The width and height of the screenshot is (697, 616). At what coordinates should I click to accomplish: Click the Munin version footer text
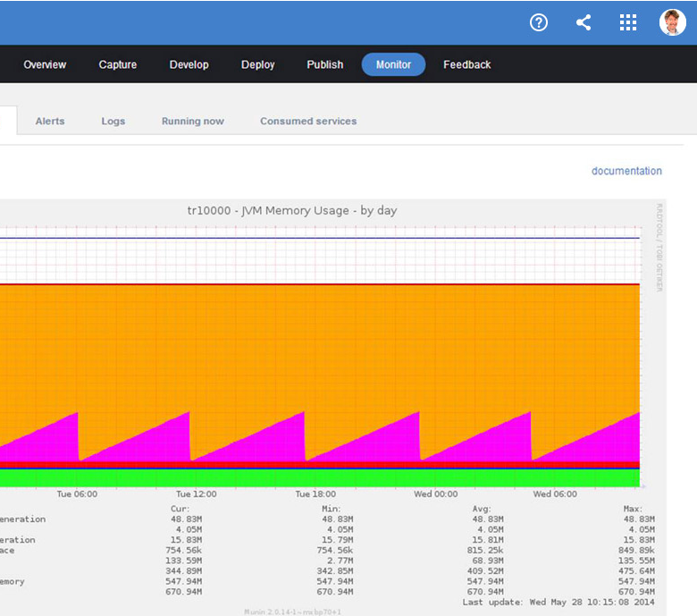point(292,612)
